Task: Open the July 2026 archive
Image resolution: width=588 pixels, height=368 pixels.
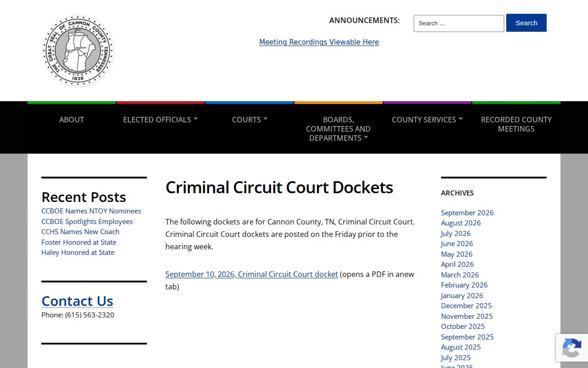Action: pos(456,233)
